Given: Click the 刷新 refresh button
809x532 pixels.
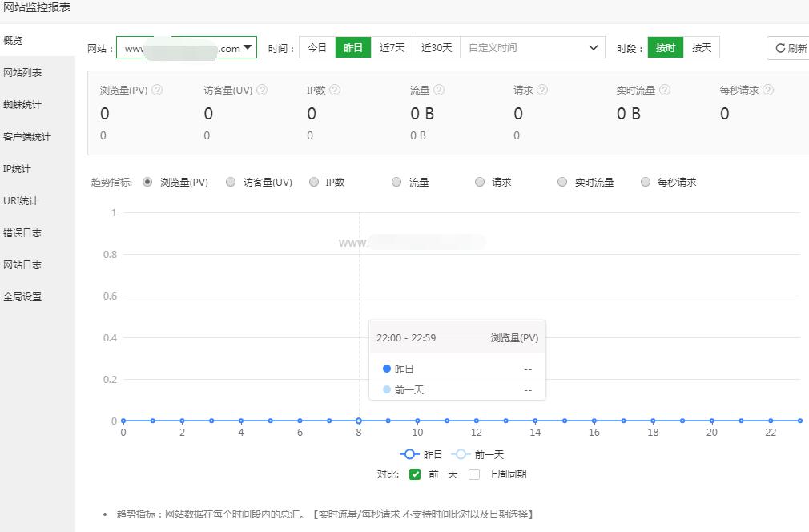Looking at the screenshot, I should pos(790,48).
